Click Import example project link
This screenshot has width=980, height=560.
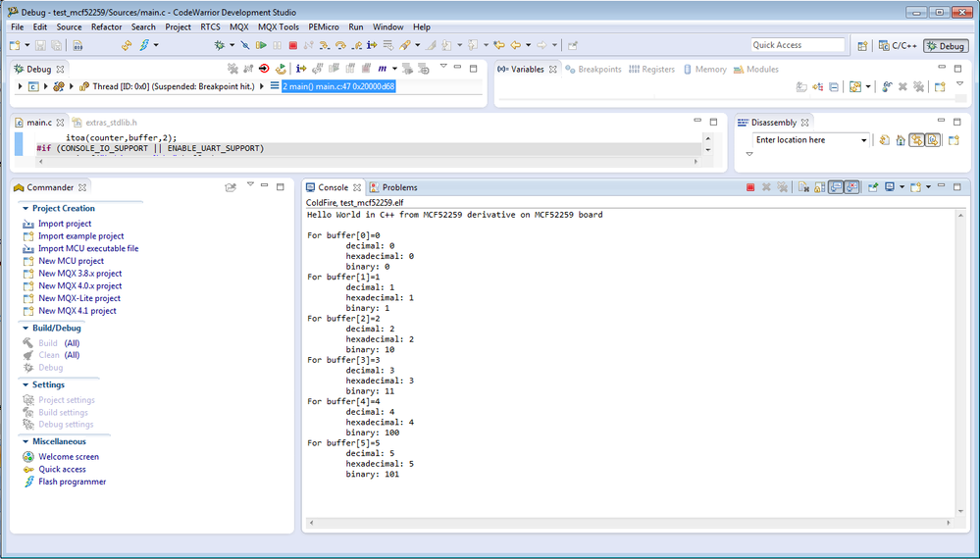click(81, 235)
